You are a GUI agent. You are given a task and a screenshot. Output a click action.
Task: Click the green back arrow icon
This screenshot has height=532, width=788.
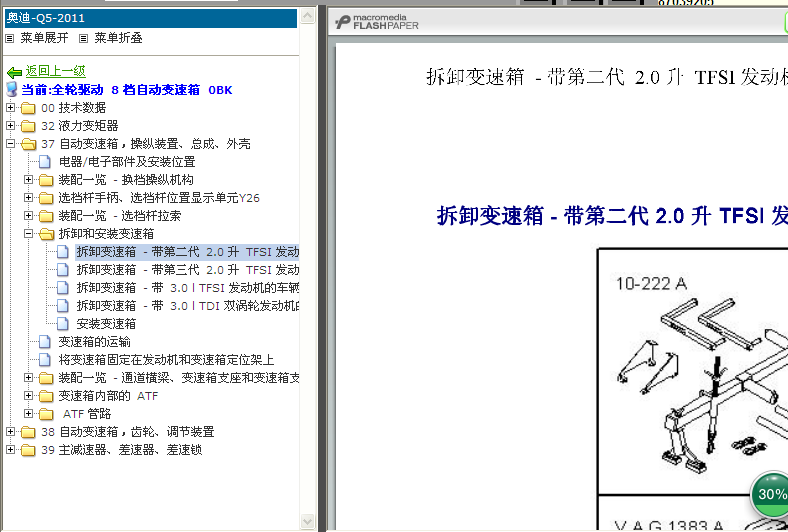coord(14,72)
